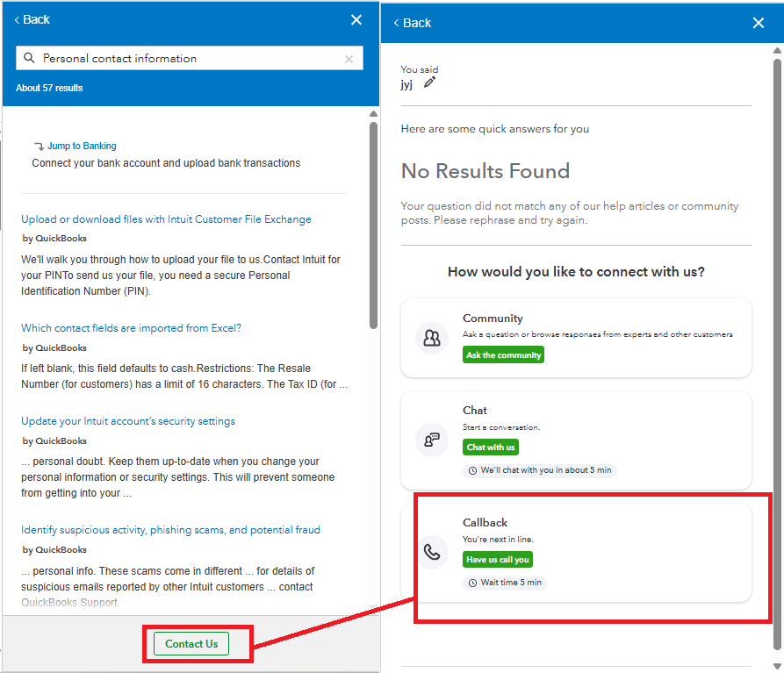Open the Jump to Banking link

point(82,146)
